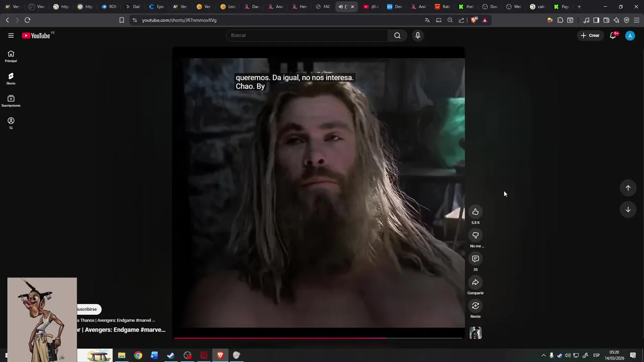
Task: Remix this short
Action: pyautogui.click(x=475, y=306)
